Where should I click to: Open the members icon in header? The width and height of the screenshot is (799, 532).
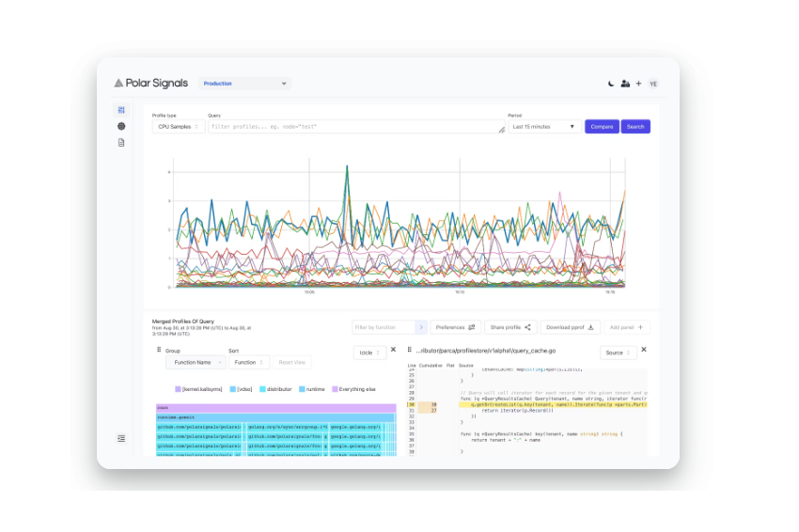click(625, 84)
